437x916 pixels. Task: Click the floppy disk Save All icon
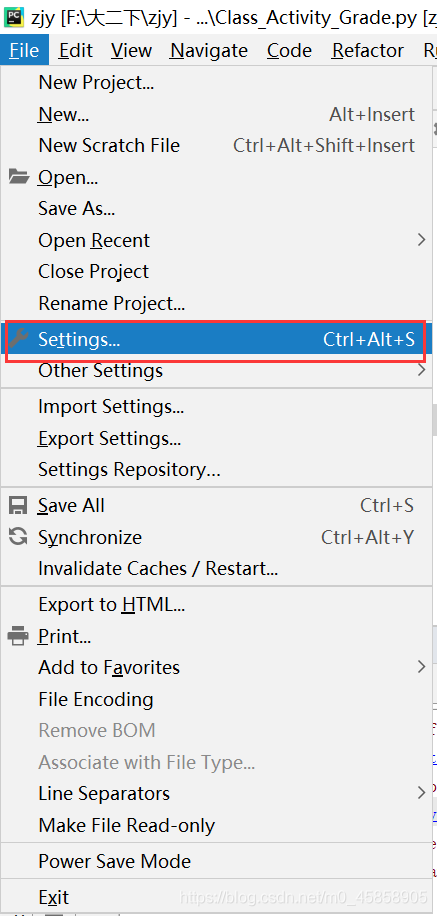tap(18, 505)
